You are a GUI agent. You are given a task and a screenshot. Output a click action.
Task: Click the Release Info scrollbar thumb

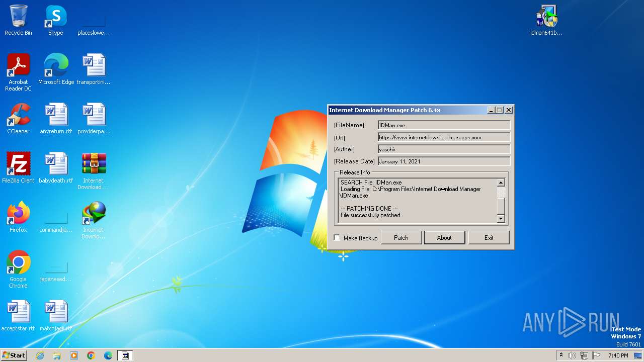(x=501, y=206)
